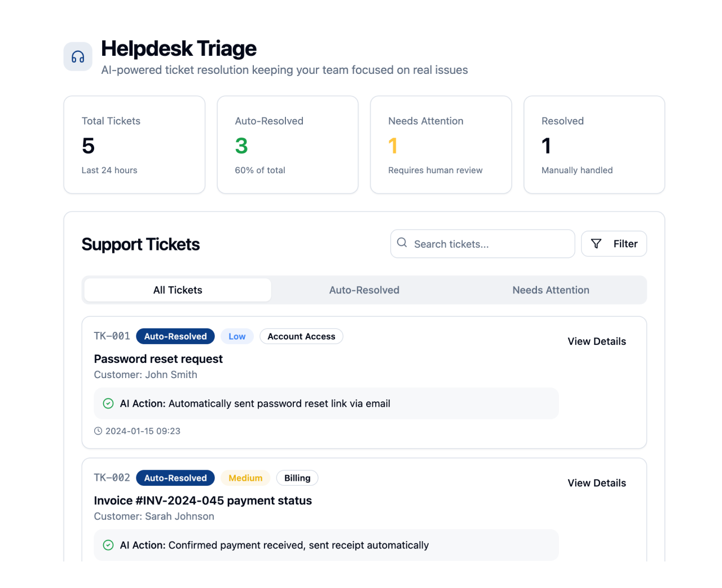The image size is (722, 588).
Task: Click the clock icon beside TK-001 timestamp
Action: tap(98, 431)
